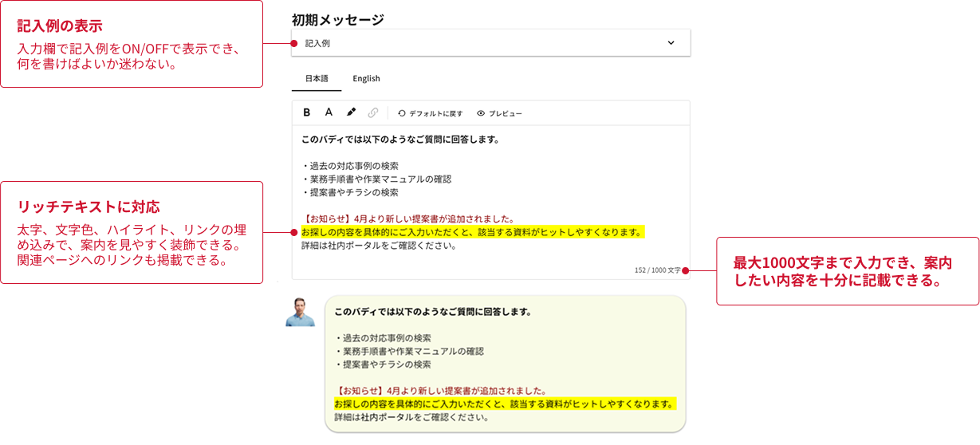This screenshot has width=980, height=445.
Task: Click the yellow highlighted line in editor
Action: tap(472, 232)
